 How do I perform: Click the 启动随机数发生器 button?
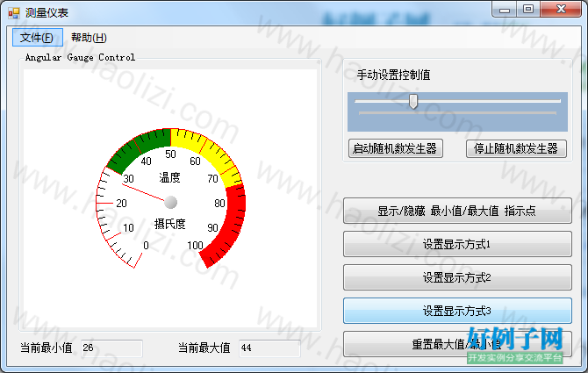395,148
